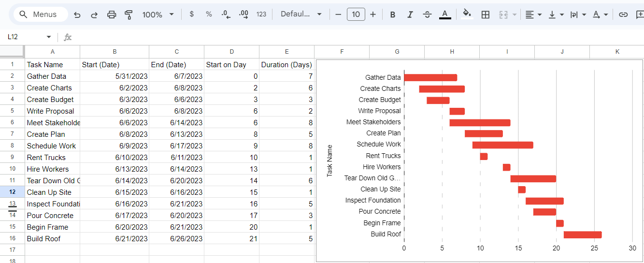Open the text color picker
This screenshot has height=263, width=644.
(x=445, y=15)
